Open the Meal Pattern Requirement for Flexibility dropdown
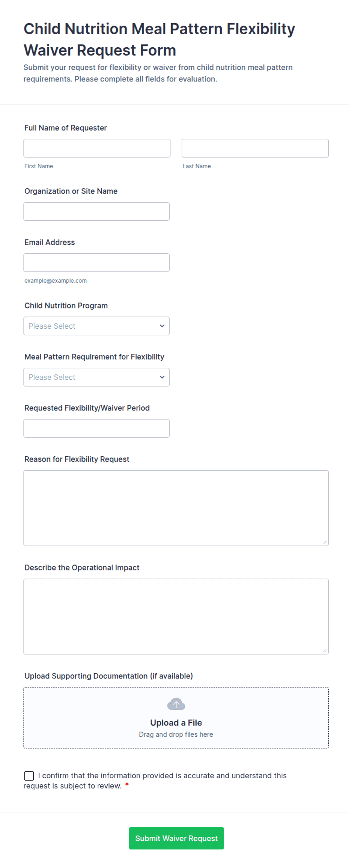349x868 pixels. pos(96,377)
